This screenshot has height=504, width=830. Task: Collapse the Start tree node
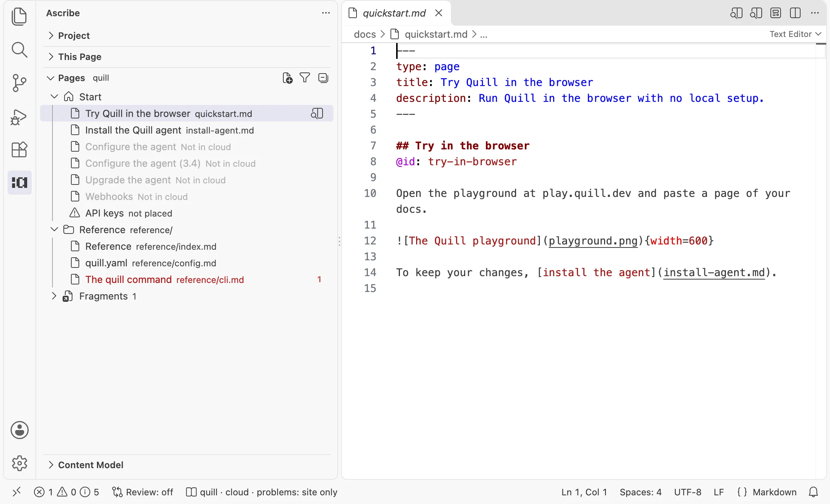pyautogui.click(x=54, y=97)
